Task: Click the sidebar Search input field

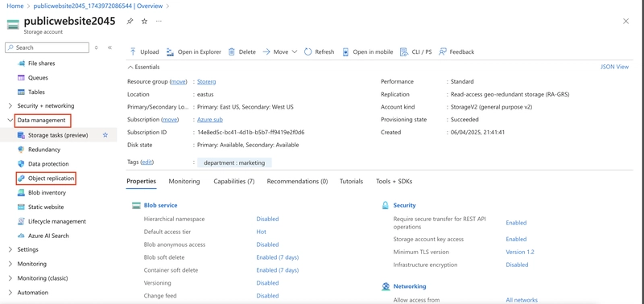Action: pyautogui.click(x=47, y=47)
